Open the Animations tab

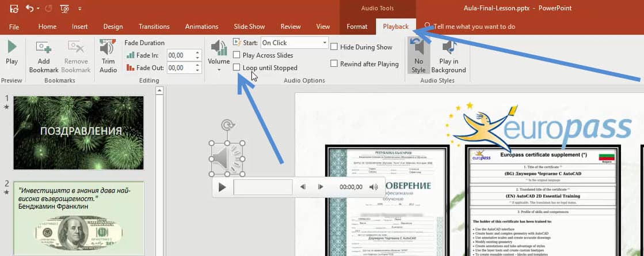pyautogui.click(x=201, y=27)
